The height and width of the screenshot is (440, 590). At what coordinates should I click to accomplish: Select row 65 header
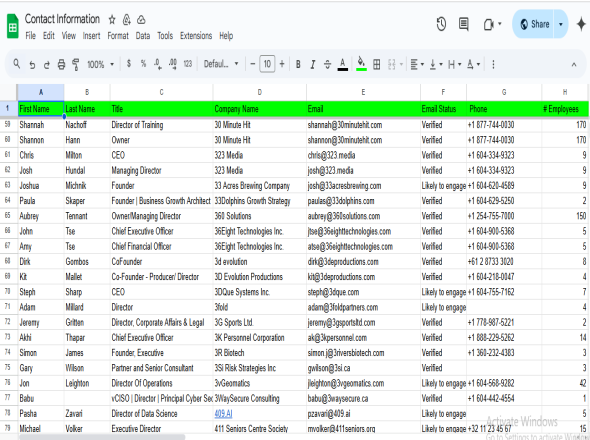point(8,216)
